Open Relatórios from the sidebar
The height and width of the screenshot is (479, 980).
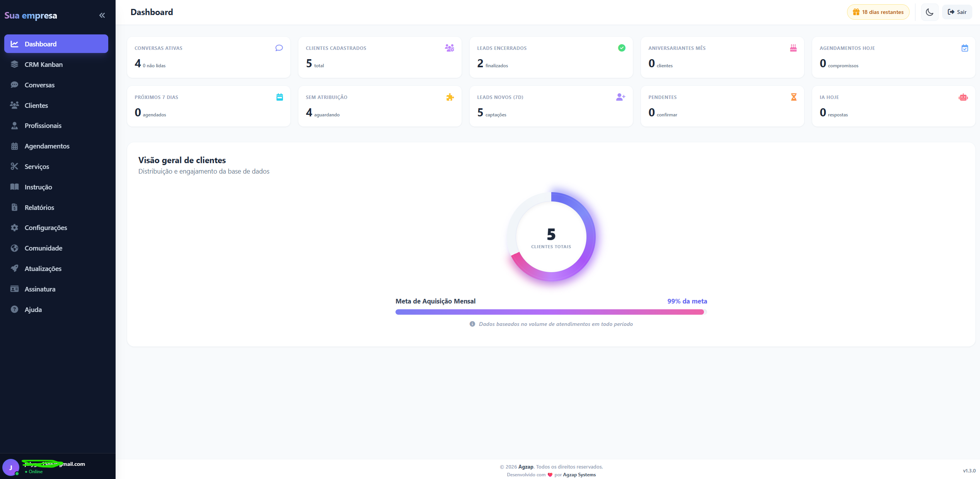click(x=39, y=207)
